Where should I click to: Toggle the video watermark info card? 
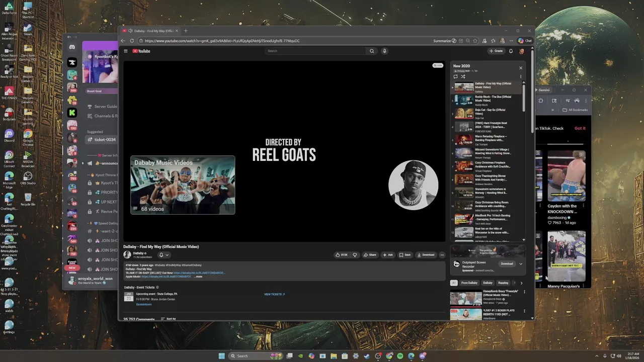coord(438,65)
